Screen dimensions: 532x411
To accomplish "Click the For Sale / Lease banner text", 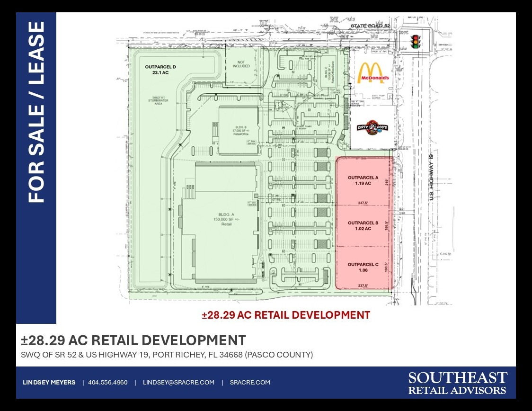I will (36, 112).
